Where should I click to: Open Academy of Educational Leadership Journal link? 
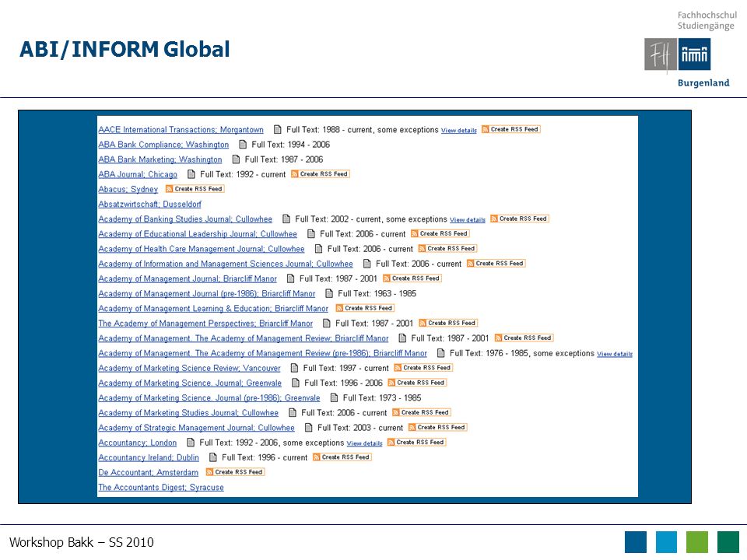coord(198,234)
